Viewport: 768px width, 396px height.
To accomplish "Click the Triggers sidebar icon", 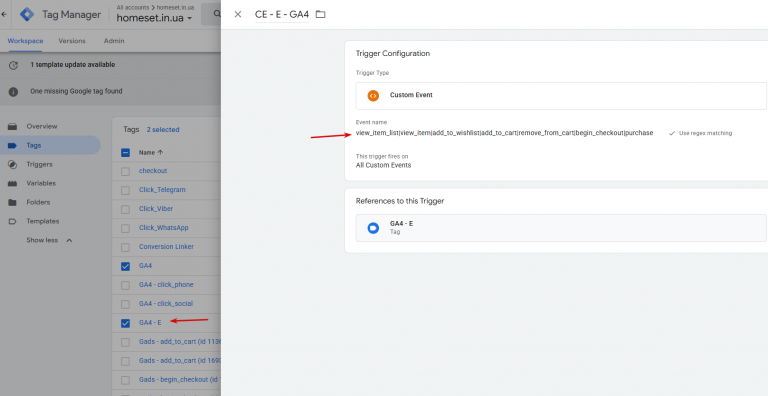I will pos(13,165).
